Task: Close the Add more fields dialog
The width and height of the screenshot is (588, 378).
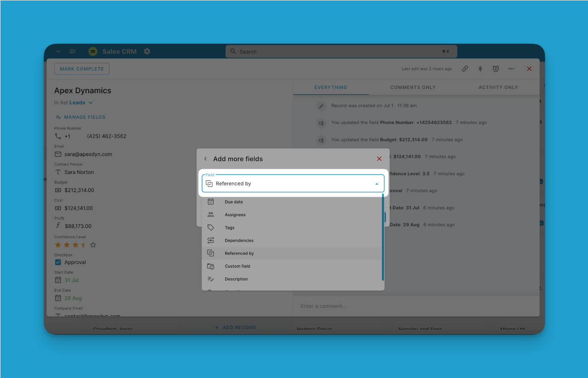Action: [379, 159]
